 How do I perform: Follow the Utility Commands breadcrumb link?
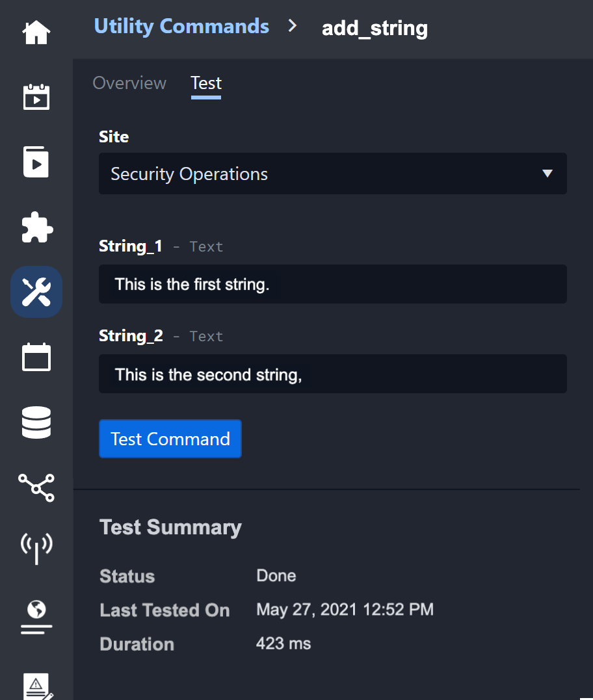(x=181, y=26)
